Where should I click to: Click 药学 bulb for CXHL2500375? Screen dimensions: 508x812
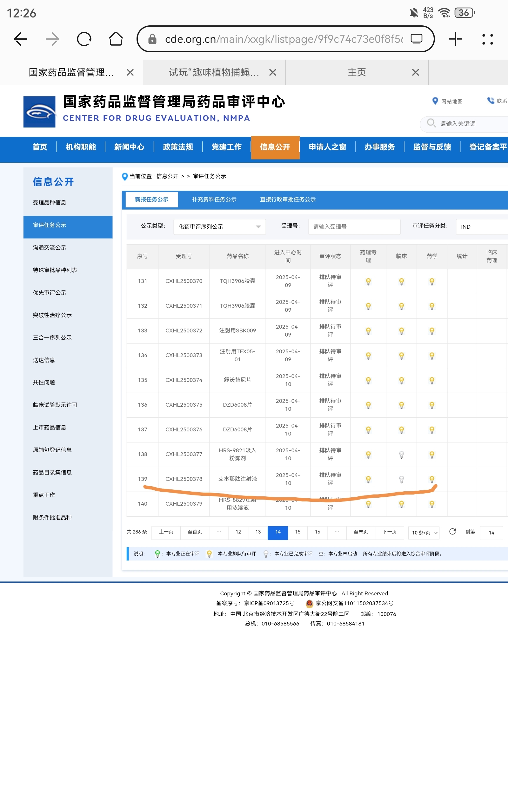click(432, 405)
